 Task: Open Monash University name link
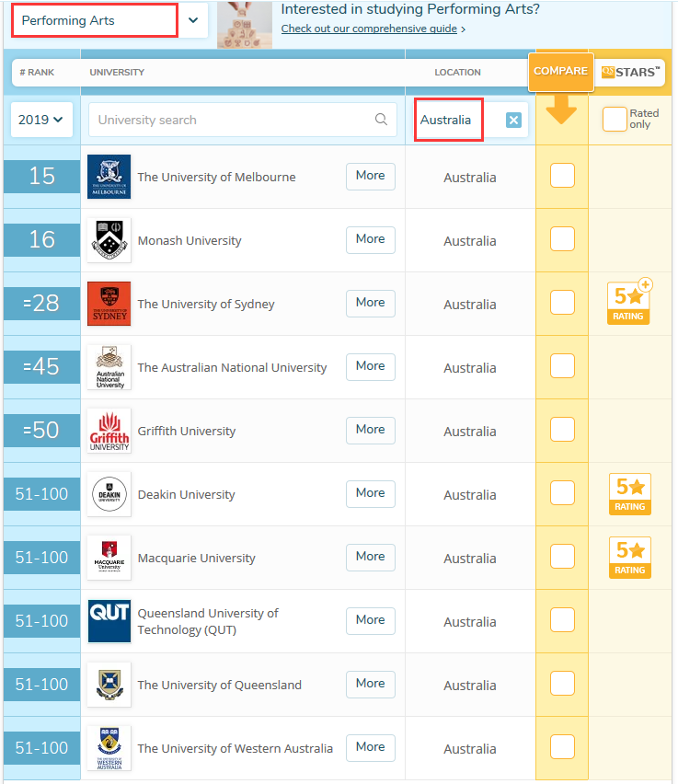click(x=190, y=240)
